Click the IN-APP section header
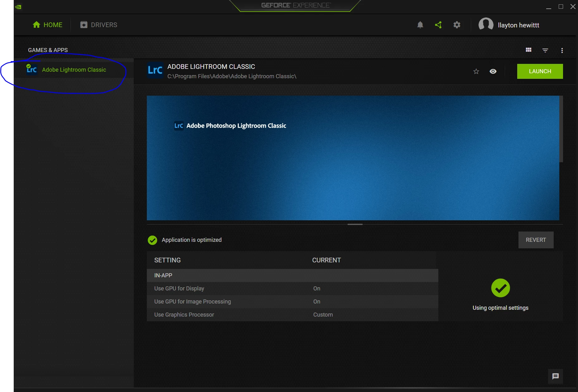 coord(292,275)
